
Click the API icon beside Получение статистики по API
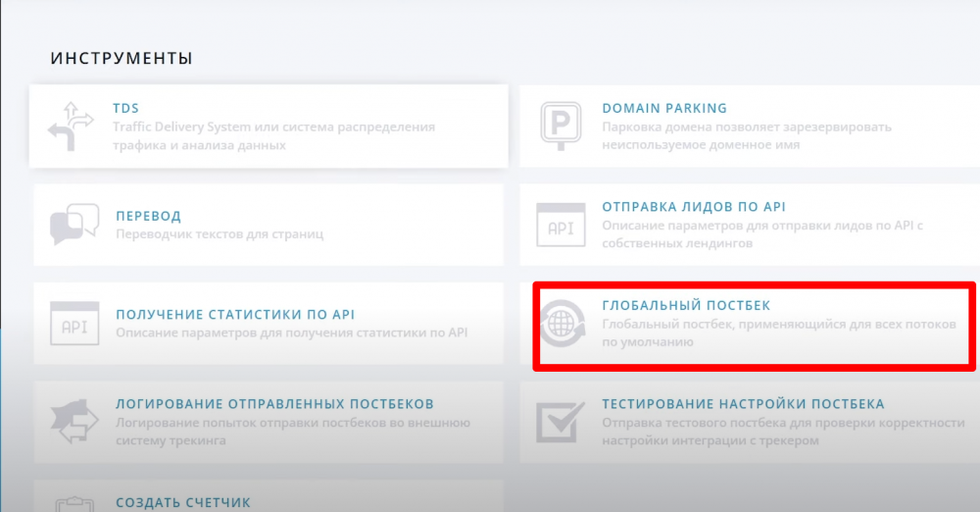[74, 324]
